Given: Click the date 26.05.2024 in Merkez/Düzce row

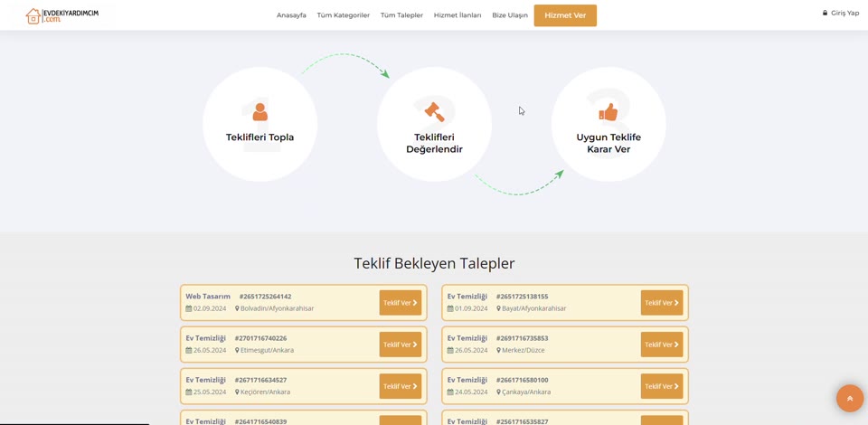Looking at the screenshot, I should pos(471,350).
